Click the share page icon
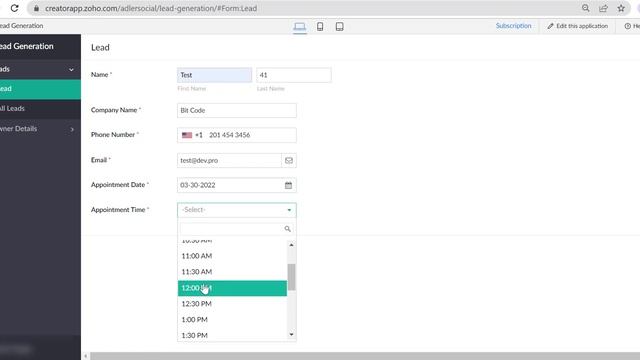This screenshot has height=360, width=640. coord(603,8)
